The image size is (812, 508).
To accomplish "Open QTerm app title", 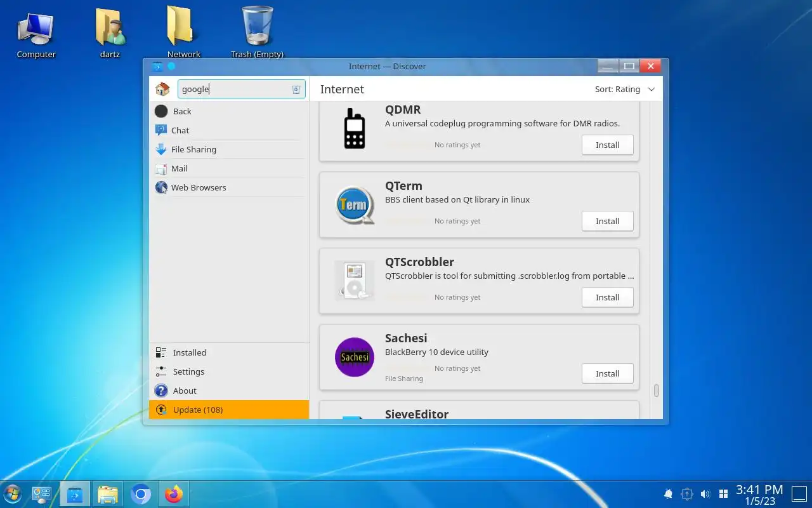I will coord(403,185).
